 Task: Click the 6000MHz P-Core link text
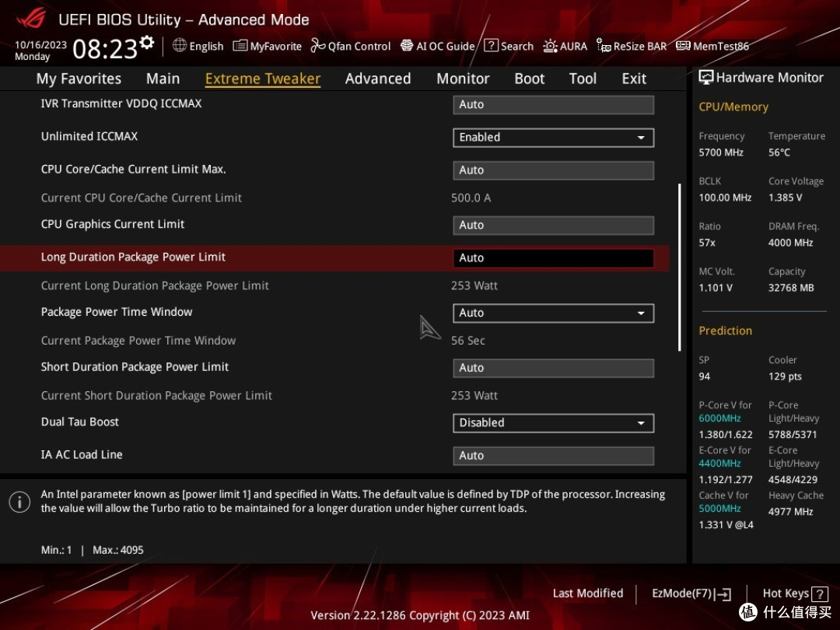(719, 418)
